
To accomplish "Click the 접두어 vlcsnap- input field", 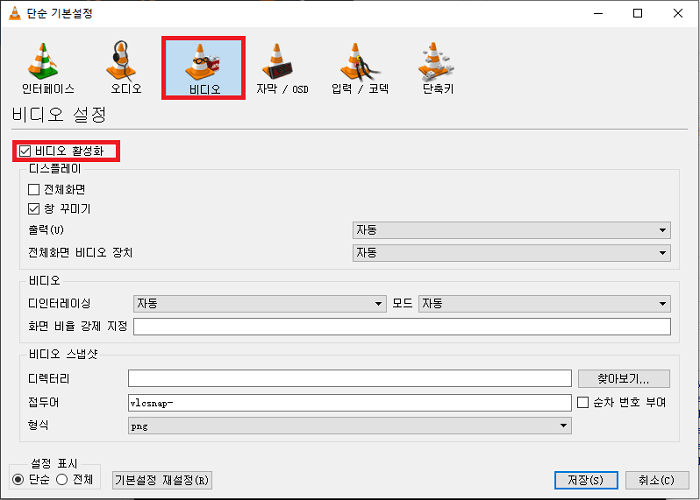I will (350, 403).
